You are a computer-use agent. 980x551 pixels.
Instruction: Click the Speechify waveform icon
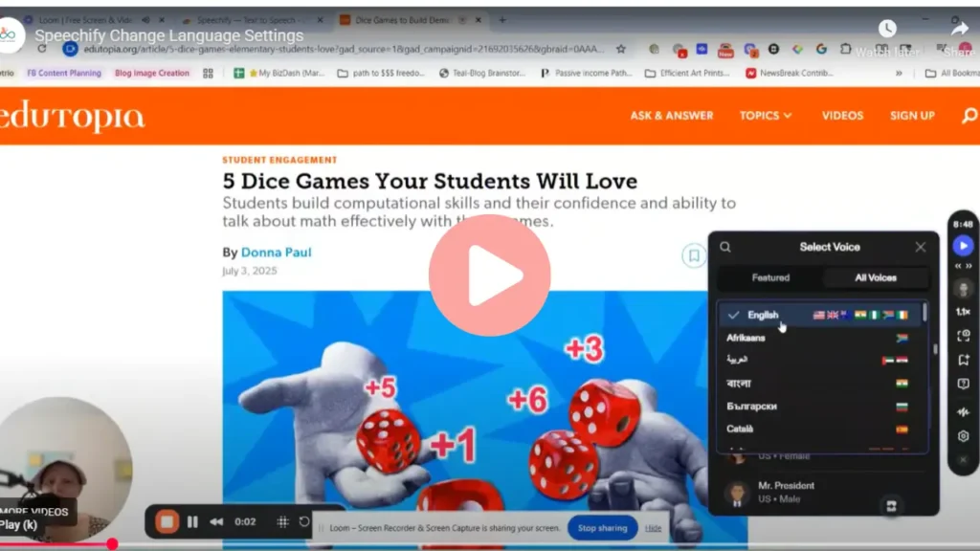(x=963, y=411)
